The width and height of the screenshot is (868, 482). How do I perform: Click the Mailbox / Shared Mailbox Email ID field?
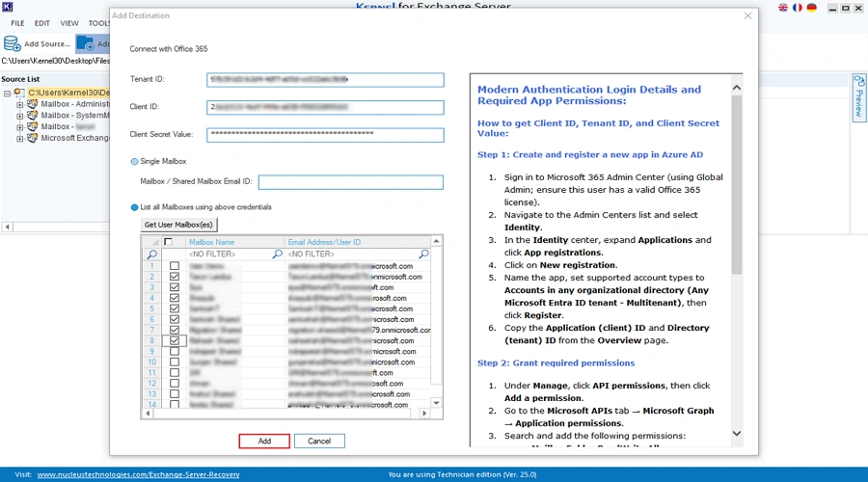[351, 182]
